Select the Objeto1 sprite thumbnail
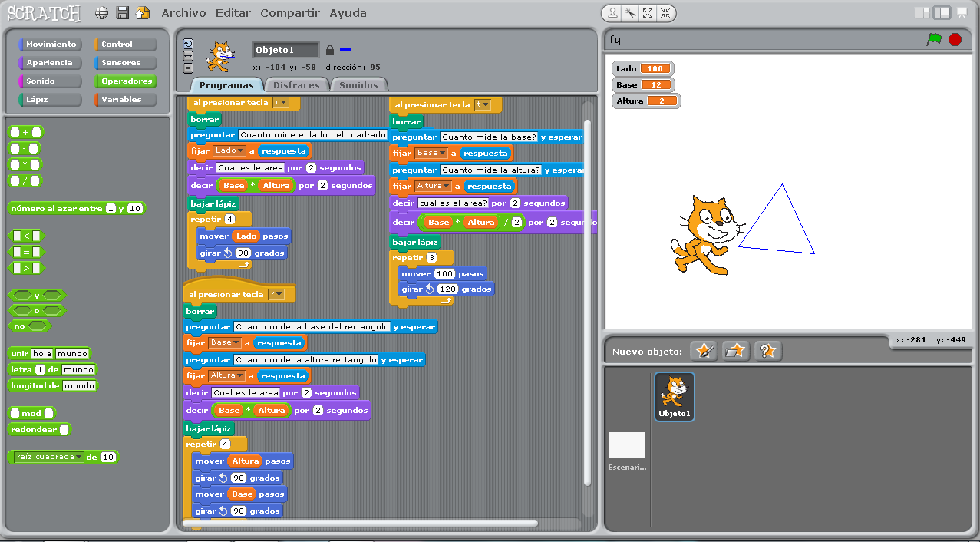The width and height of the screenshot is (980, 542). [674, 398]
